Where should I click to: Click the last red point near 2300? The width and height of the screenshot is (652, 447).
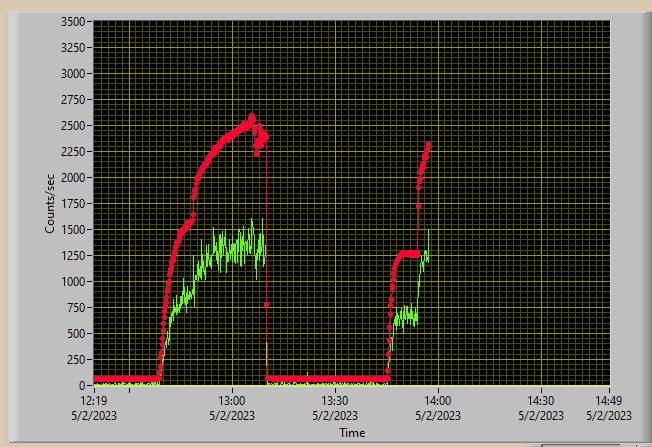[x=429, y=145]
